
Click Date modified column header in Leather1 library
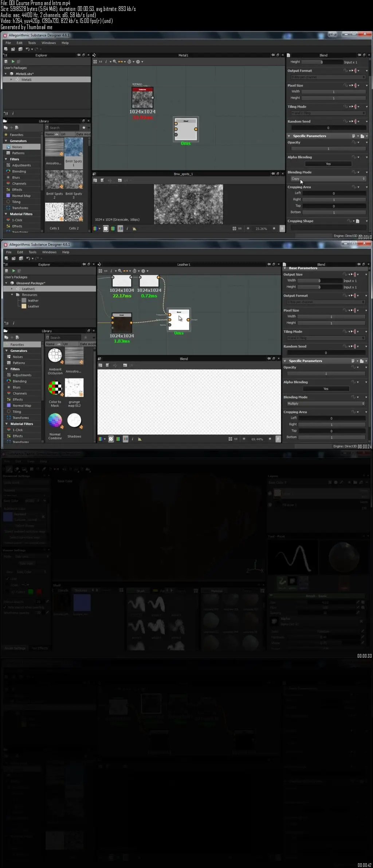87,344
